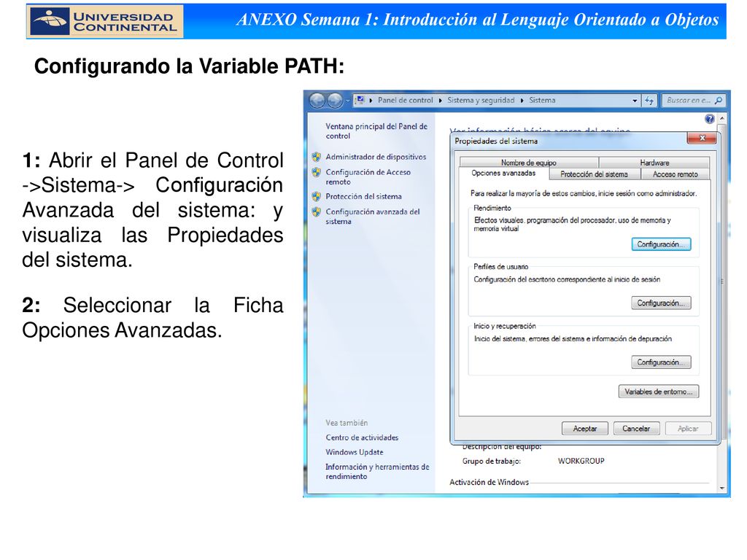Click Grupo de trabajo label
The width and height of the screenshot is (747, 560).
491,461
